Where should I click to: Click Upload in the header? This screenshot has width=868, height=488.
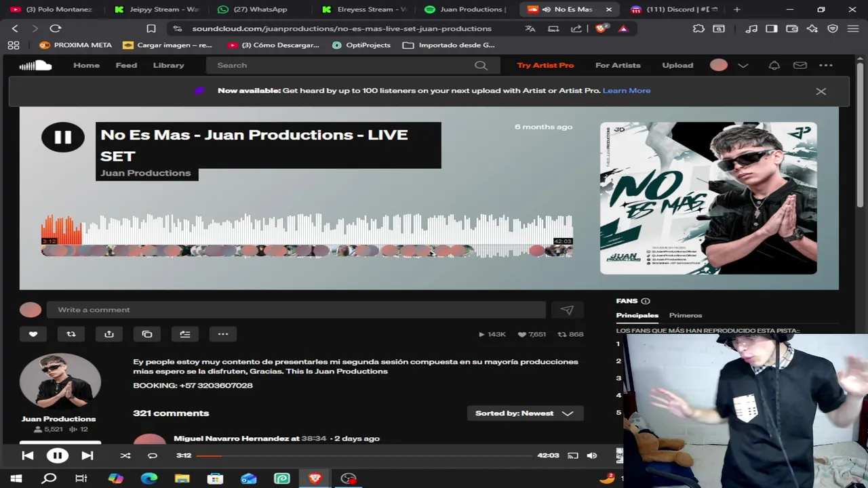(x=677, y=65)
